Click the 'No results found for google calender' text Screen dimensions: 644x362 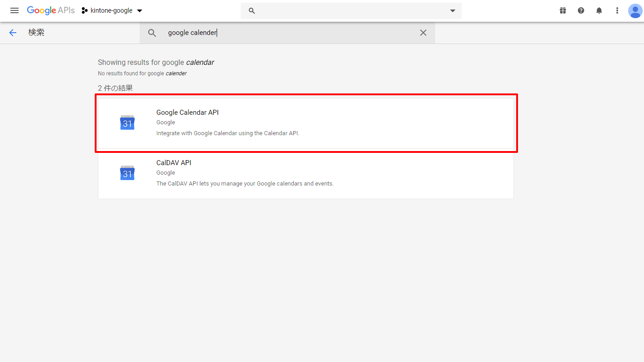coord(142,73)
